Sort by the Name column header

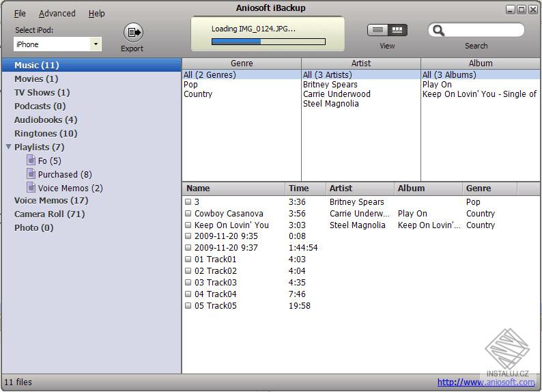[x=233, y=188]
